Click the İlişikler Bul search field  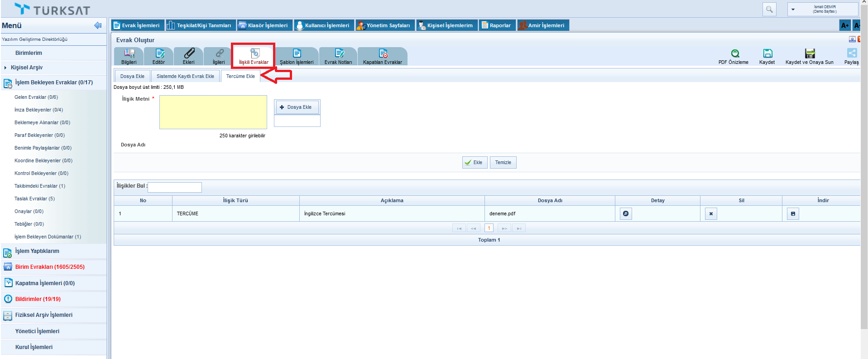pyautogui.click(x=175, y=187)
